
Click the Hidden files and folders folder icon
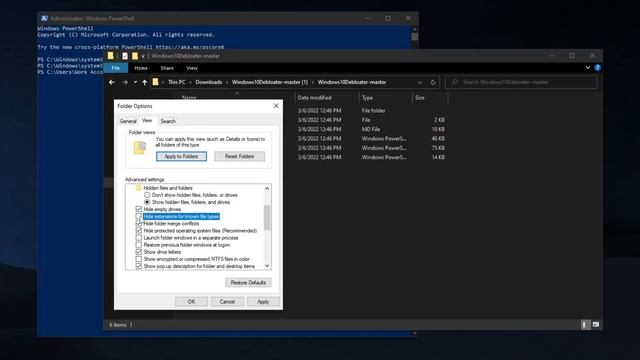click(139, 188)
